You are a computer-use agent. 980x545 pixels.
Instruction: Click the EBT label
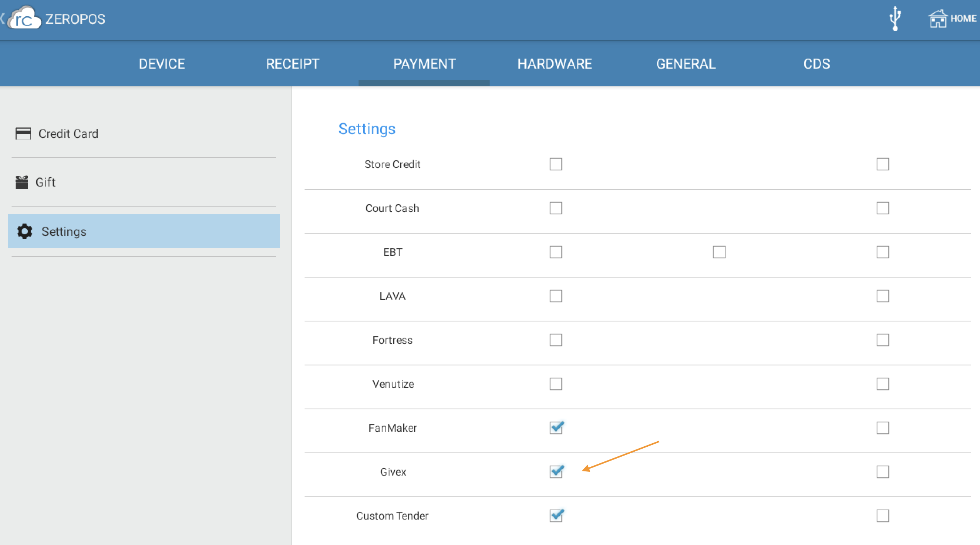click(393, 252)
